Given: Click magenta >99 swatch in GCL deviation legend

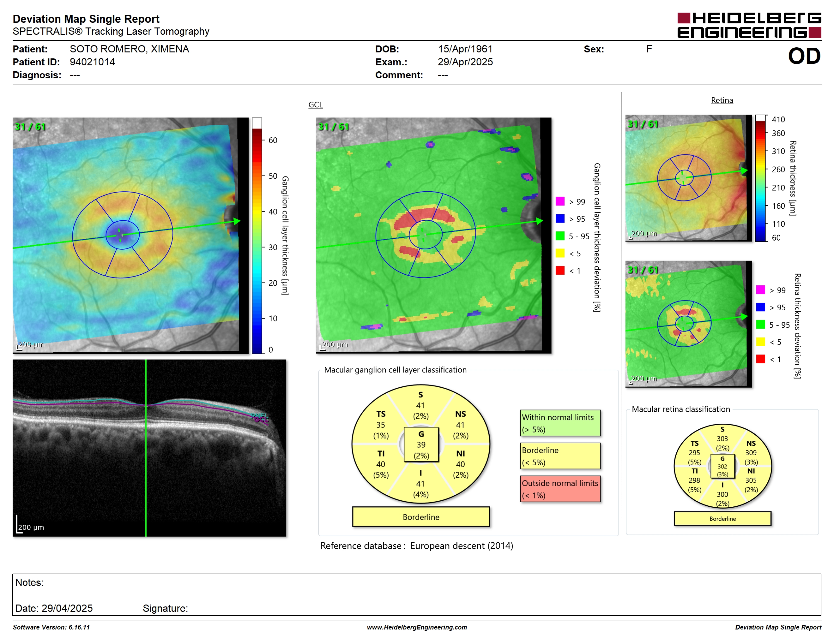Looking at the screenshot, I should tap(560, 201).
